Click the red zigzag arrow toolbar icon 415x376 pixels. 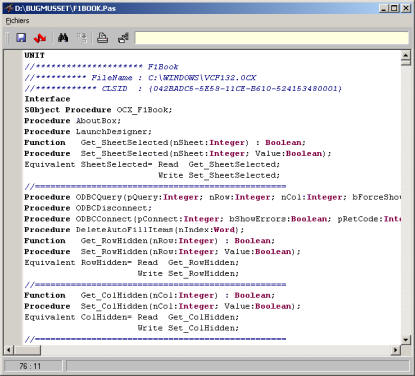(x=40, y=38)
